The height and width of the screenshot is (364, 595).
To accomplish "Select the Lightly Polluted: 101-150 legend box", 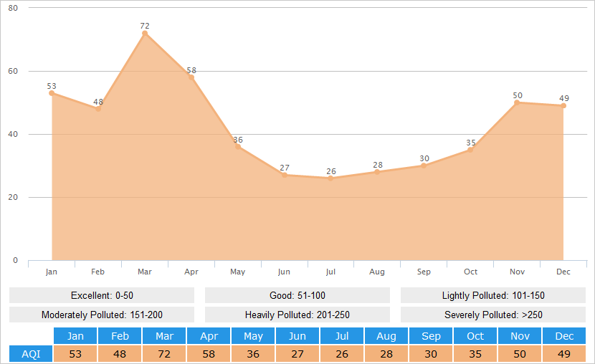I will [493, 295].
